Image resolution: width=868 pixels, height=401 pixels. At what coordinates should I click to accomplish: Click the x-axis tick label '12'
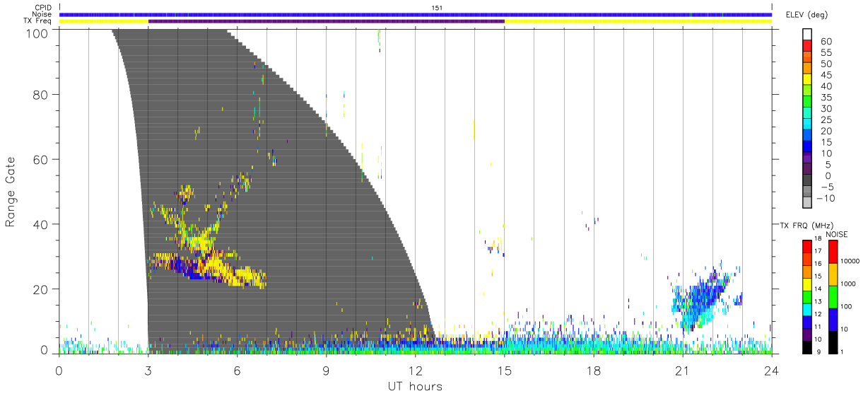pyautogui.click(x=415, y=369)
